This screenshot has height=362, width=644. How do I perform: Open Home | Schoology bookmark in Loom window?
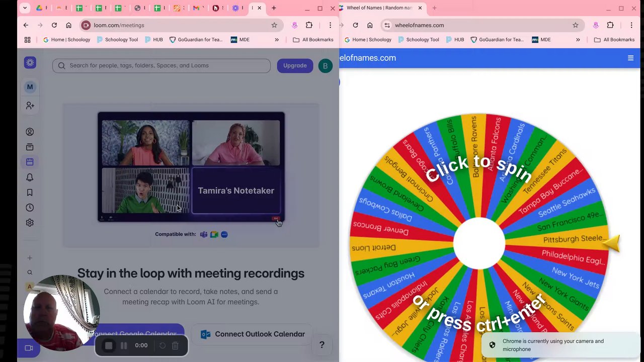point(66,40)
